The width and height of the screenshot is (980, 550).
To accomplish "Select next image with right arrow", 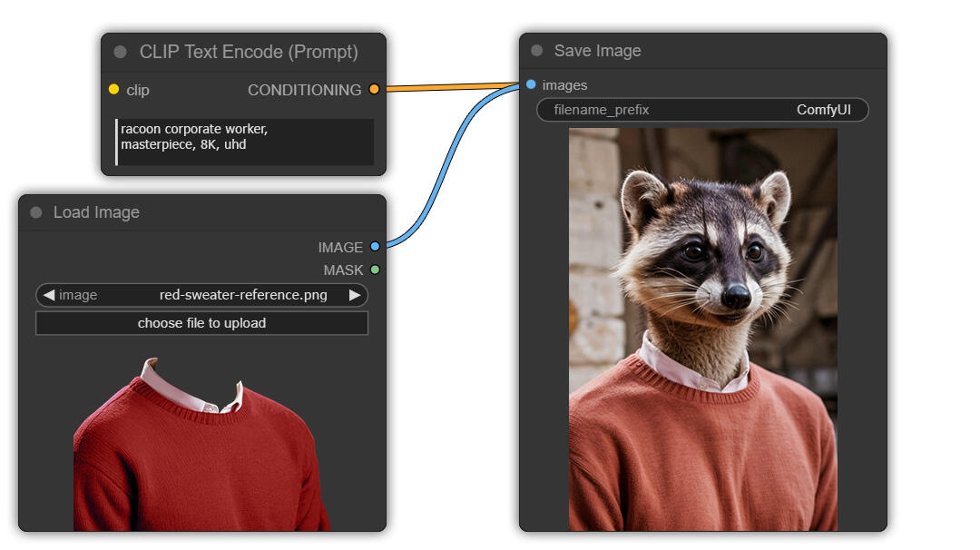I will [x=355, y=295].
